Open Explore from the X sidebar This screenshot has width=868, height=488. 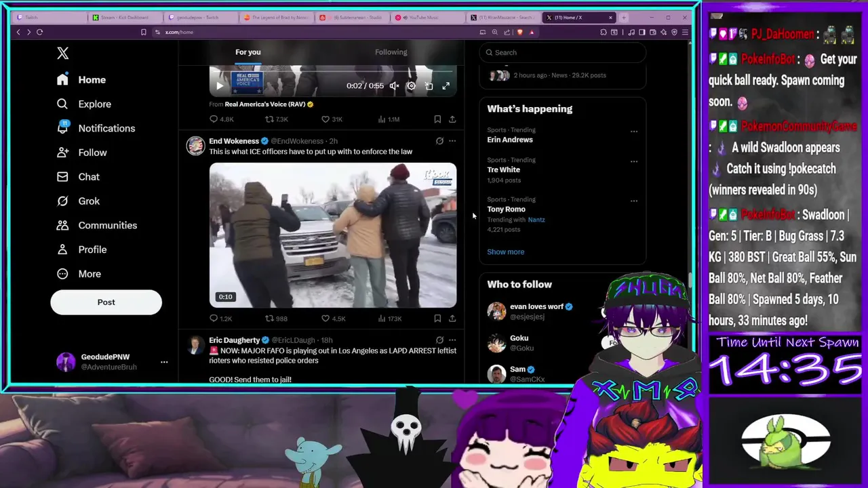(84, 104)
